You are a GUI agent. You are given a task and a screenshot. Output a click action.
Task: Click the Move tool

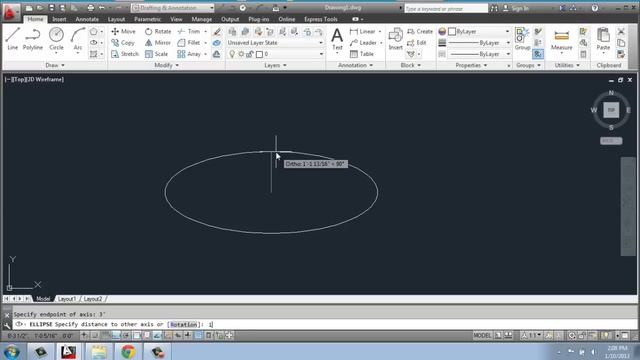click(x=123, y=31)
